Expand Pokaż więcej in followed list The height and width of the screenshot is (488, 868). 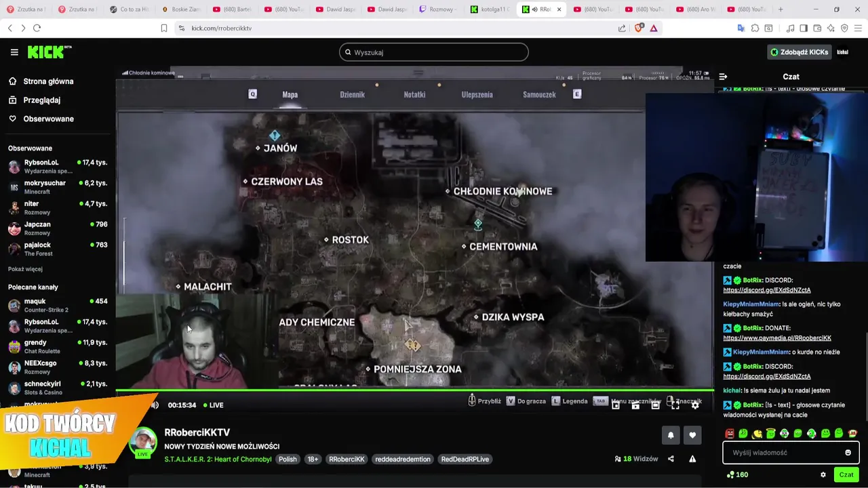[25, 269]
